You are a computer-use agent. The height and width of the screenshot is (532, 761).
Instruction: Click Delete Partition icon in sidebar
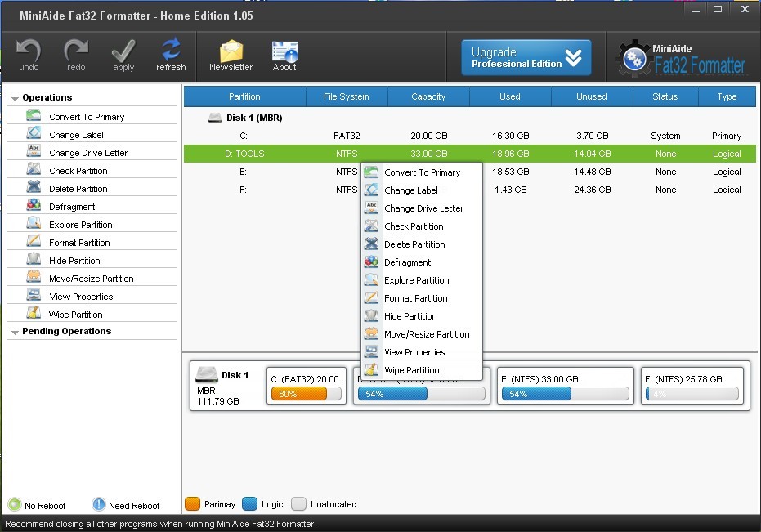[x=34, y=188]
